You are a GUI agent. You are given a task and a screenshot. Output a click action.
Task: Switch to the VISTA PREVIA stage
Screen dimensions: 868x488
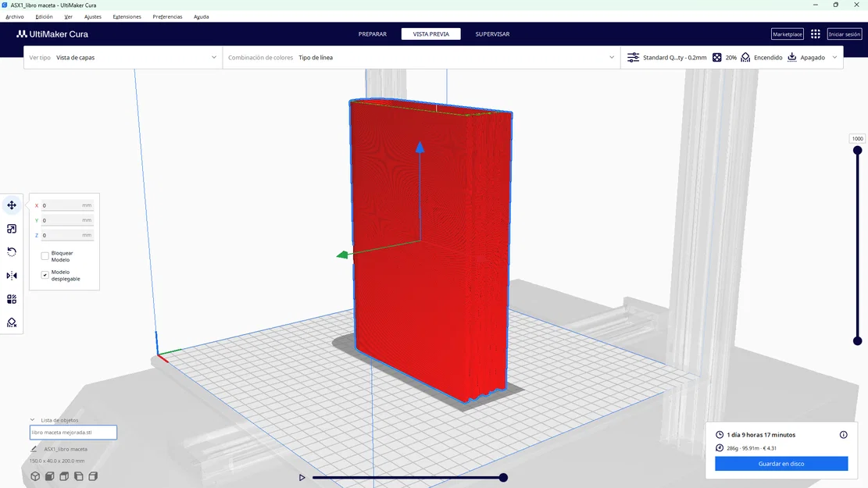click(x=431, y=34)
